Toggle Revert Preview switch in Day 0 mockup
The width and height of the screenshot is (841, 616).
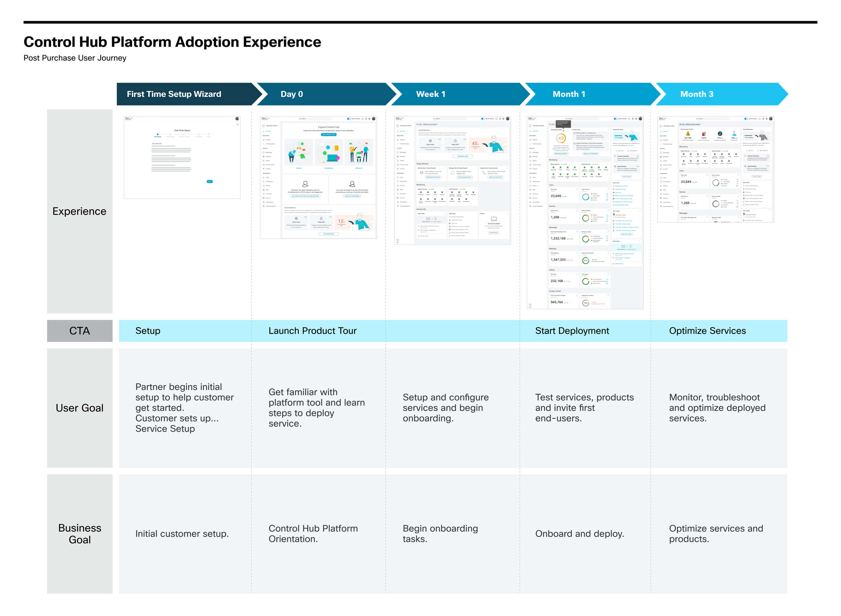(x=349, y=119)
